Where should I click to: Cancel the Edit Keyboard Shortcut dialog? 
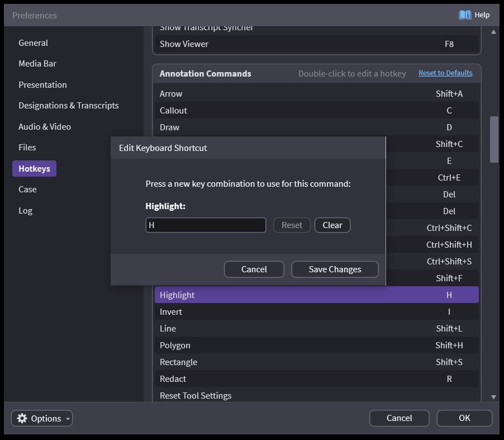tap(254, 269)
